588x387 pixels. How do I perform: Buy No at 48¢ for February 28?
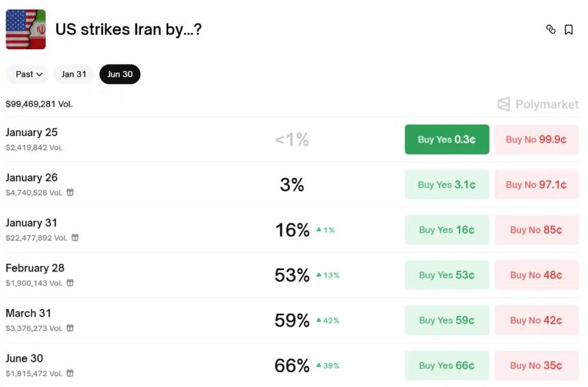click(x=536, y=275)
